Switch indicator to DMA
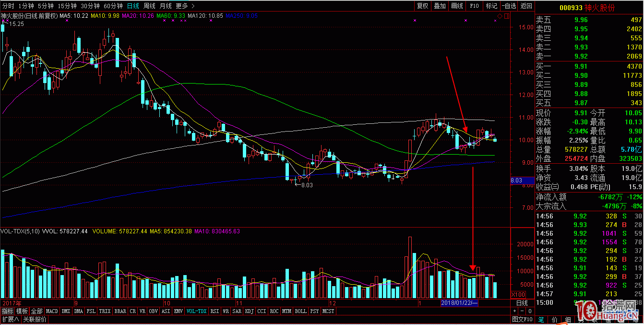The height and width of the screenshot is (325, 644). coord(79,311)
